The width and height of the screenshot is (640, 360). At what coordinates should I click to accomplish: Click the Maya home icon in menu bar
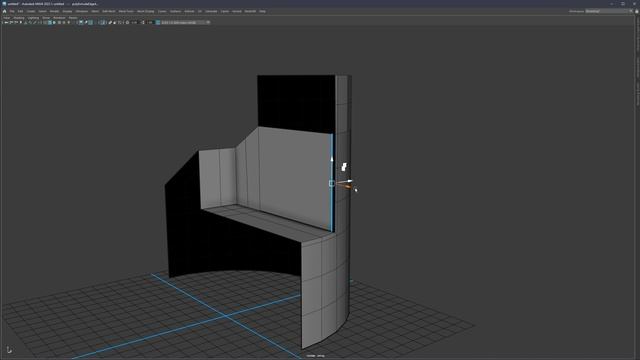[4, 11]
